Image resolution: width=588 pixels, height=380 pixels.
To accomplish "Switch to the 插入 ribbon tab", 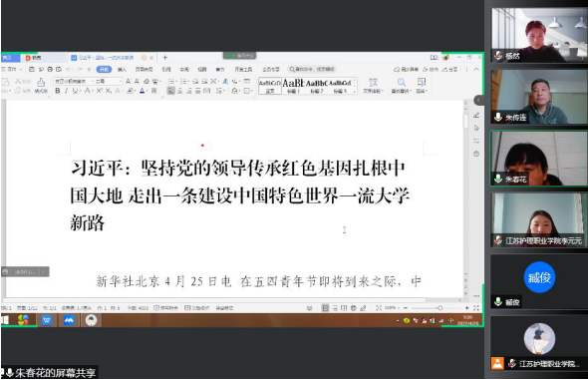I will [122, 70].
